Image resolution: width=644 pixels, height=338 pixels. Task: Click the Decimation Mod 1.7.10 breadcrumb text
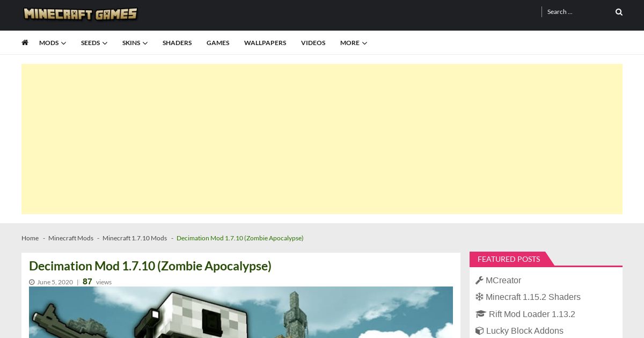point(240,238)
